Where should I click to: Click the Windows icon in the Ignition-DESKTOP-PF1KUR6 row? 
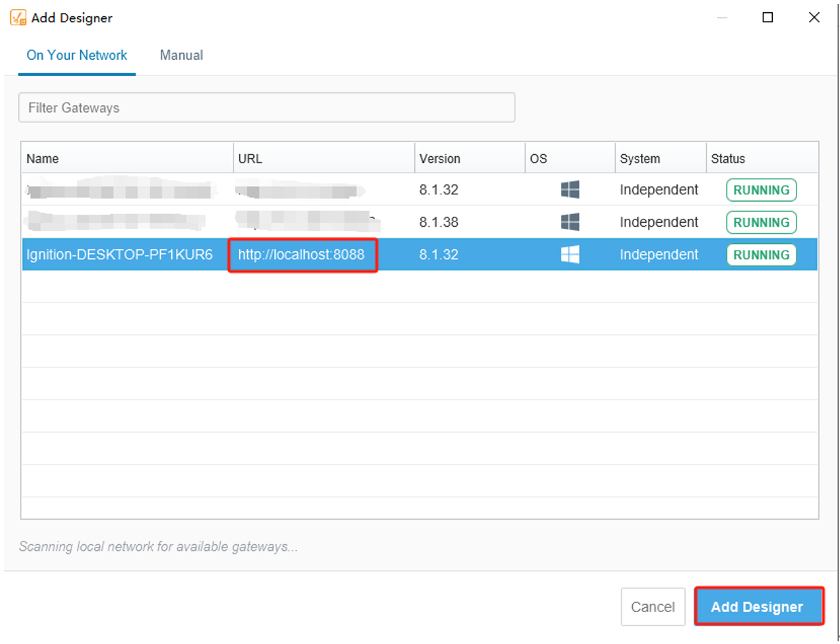point(570,255)
